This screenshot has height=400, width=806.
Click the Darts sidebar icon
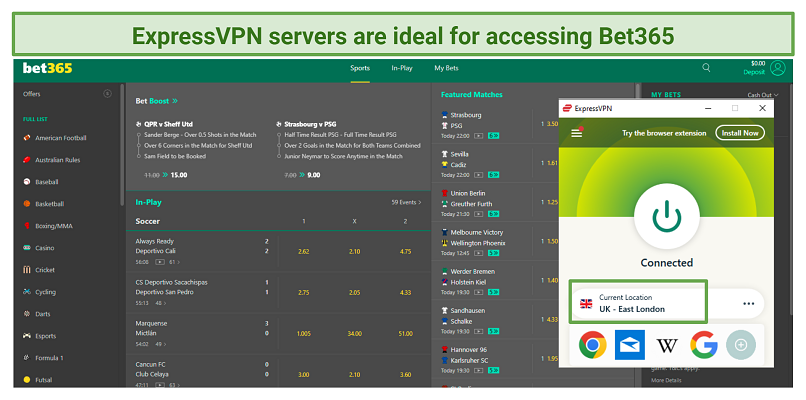[27, 314]
